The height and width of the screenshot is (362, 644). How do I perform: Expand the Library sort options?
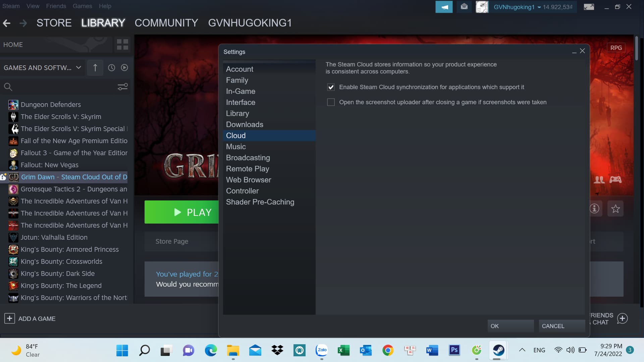point(95,67)
